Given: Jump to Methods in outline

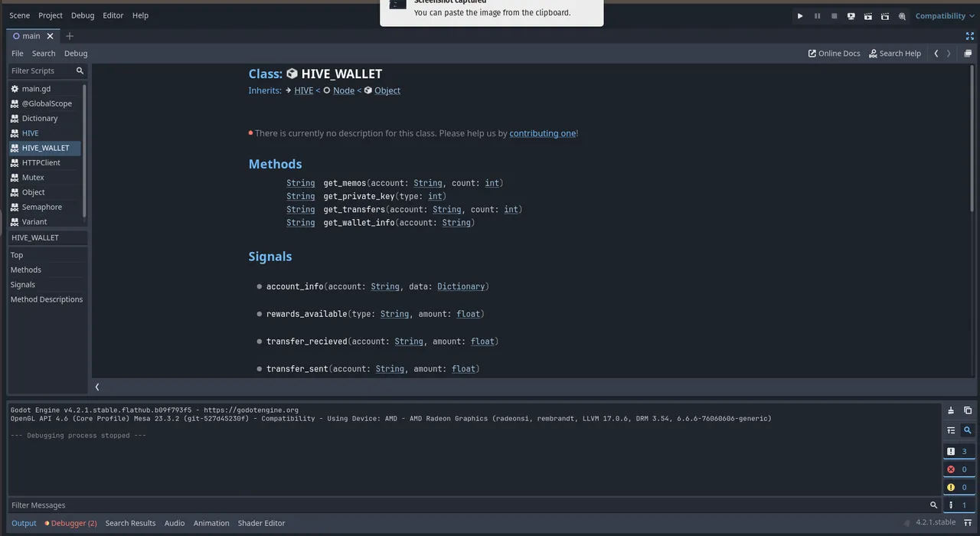Looking at the screenshot, I should click(47, 270).
